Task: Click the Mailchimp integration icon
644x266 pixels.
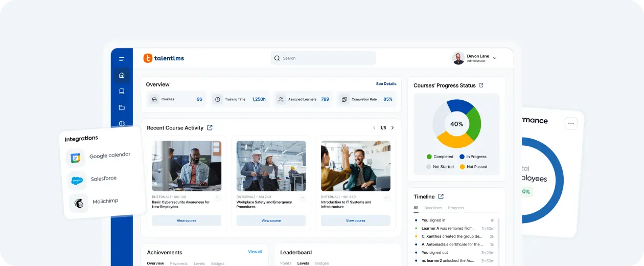Action: coord(79,203)
